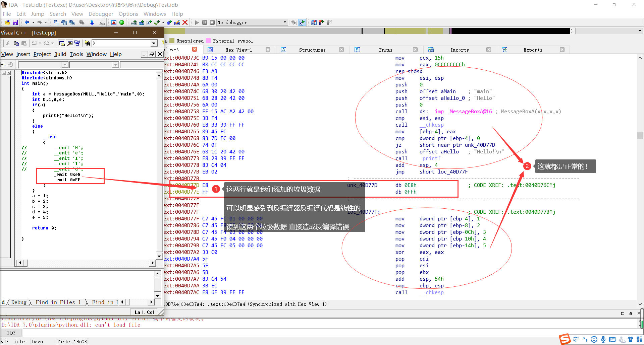Open the IDA File menu
The height and width of the screenshot is (345, 644).
pyautogui.click(x=7, y=14)
